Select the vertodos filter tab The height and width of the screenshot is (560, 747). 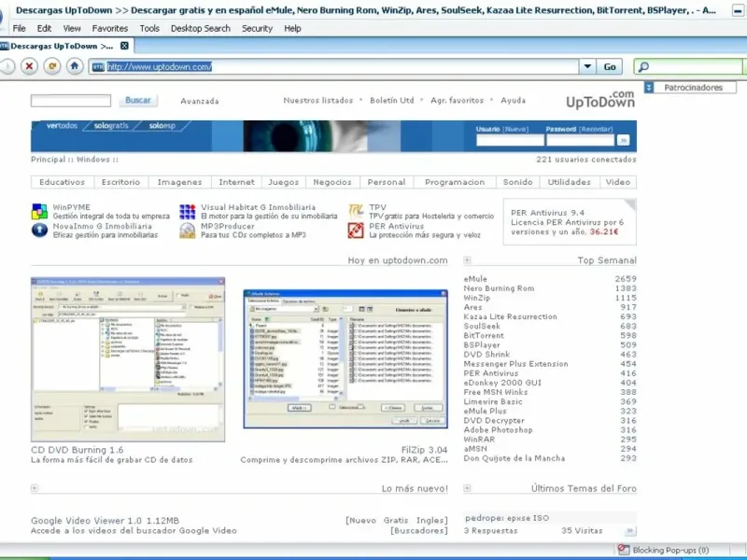click(62, 126)
